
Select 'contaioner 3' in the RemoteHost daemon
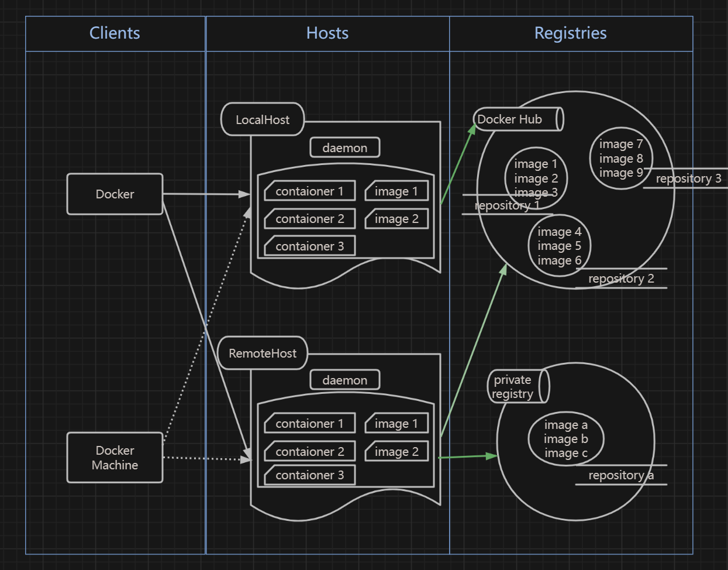pos(310,475)
